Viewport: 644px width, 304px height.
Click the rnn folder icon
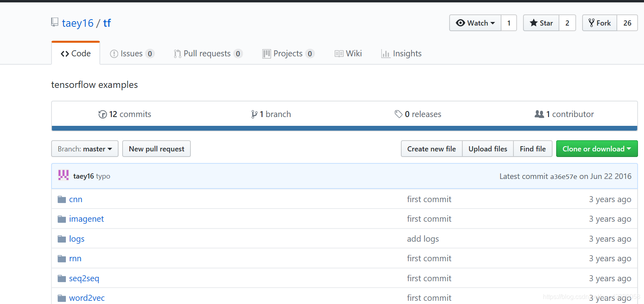(x=61, y=258)
